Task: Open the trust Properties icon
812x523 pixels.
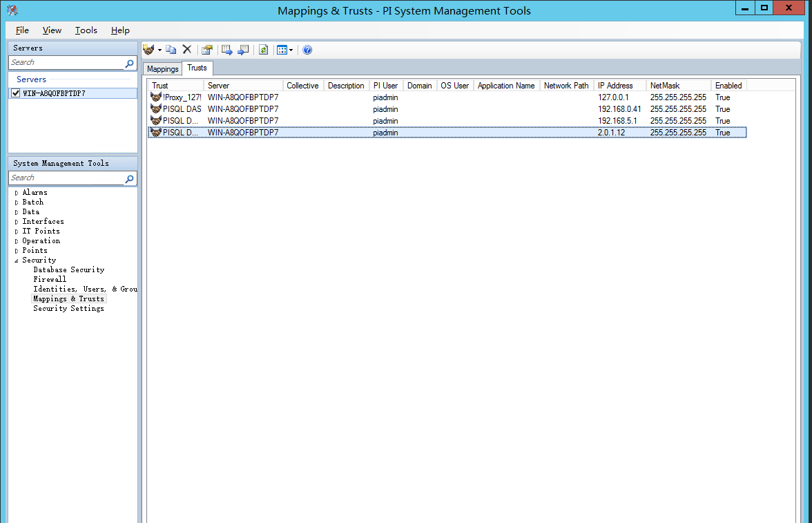Action: tap(207, 50)
